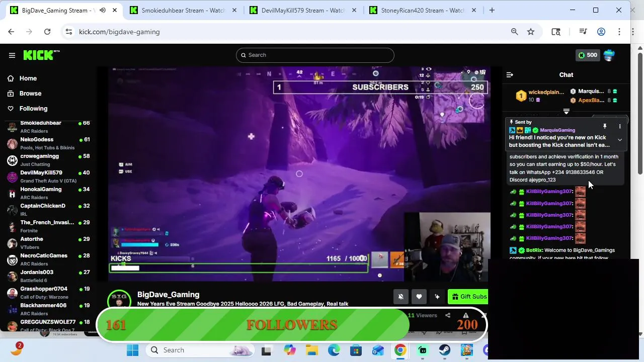
Task: Open the 500 KICKs balance
Action: [x=588, y=55]
